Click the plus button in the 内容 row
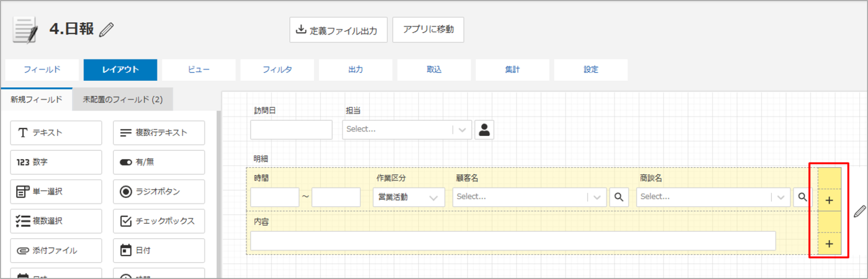Viewport: 868px width, 279px height. pos(829,244)
